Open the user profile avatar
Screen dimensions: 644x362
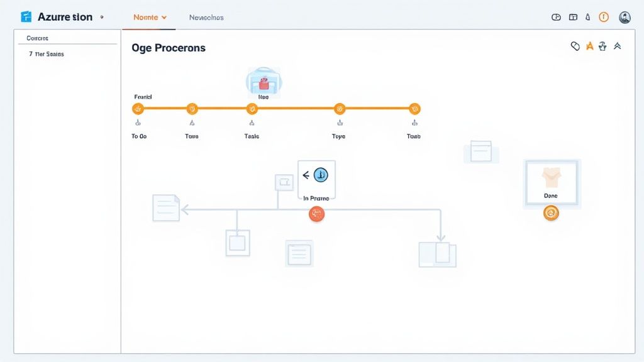click(x=625, y=18)
